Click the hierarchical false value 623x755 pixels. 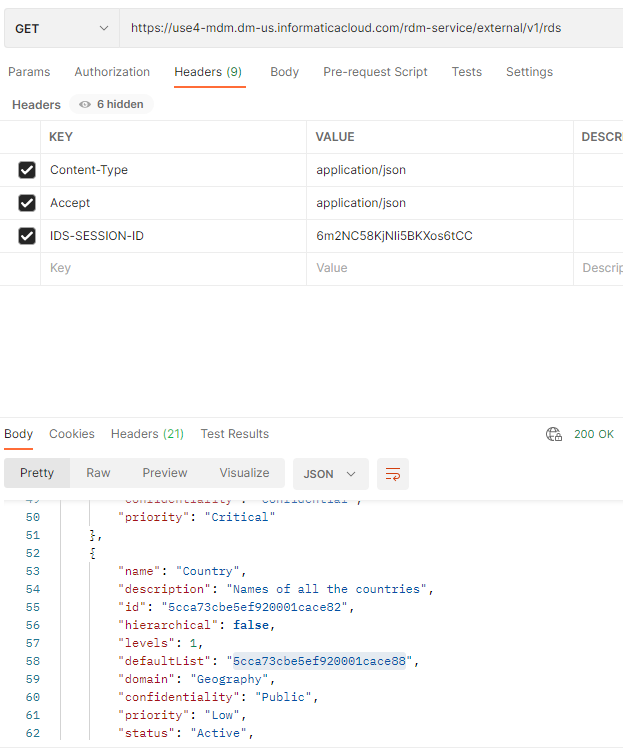251,625
